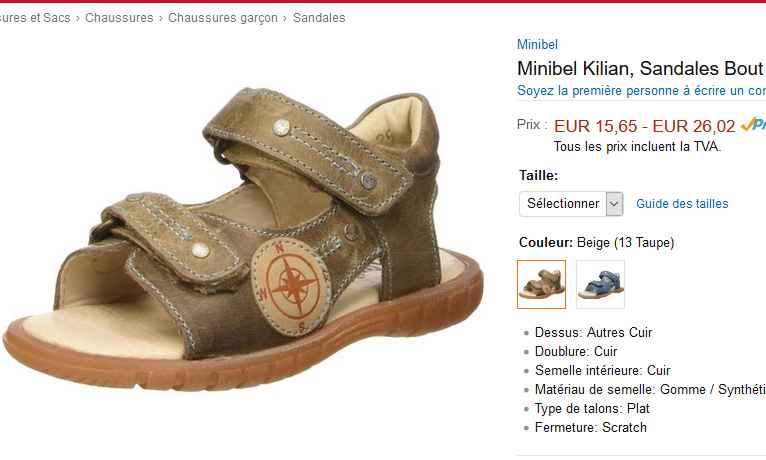
Task: Click the EUR 15,65 - EUR 26,02 price
Action: [x=644, y=126]
